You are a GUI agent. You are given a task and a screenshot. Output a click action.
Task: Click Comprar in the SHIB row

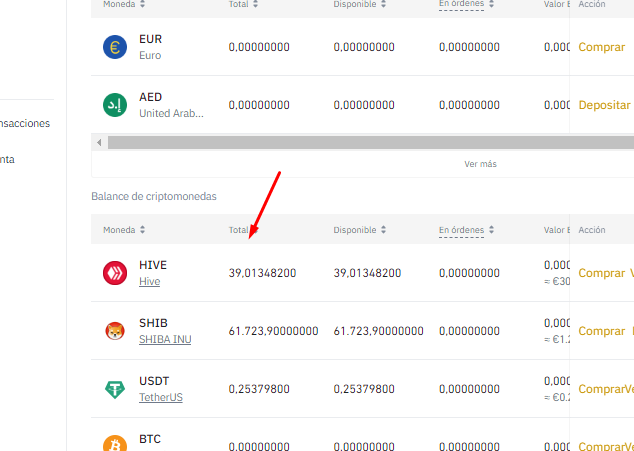click(602, 331)
